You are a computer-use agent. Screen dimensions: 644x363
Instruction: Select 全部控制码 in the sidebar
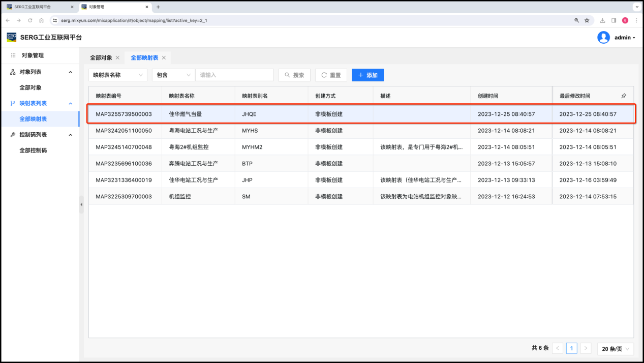tap(33, 150)
